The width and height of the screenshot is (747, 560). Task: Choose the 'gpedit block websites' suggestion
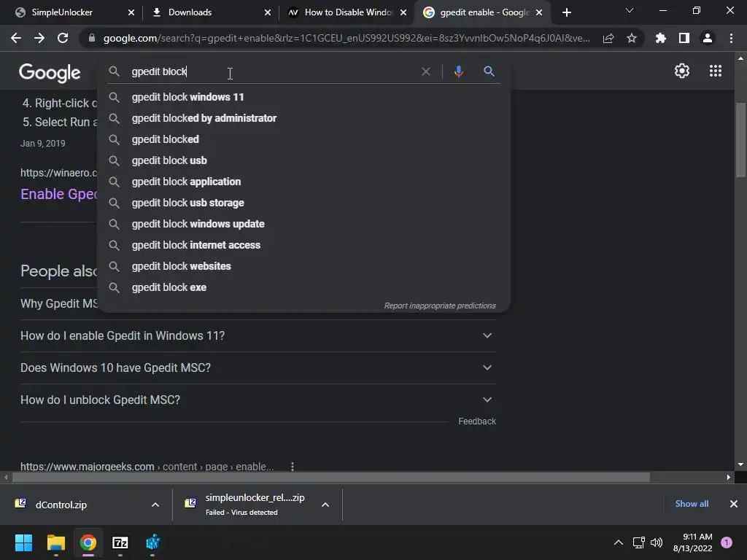(x=303, y=266)
